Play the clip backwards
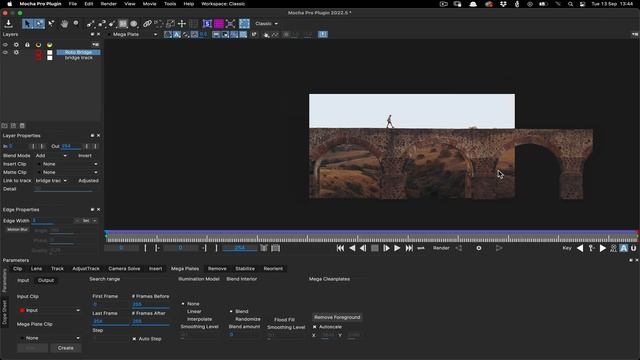The image size is (640, 360). tap(352, 248)
